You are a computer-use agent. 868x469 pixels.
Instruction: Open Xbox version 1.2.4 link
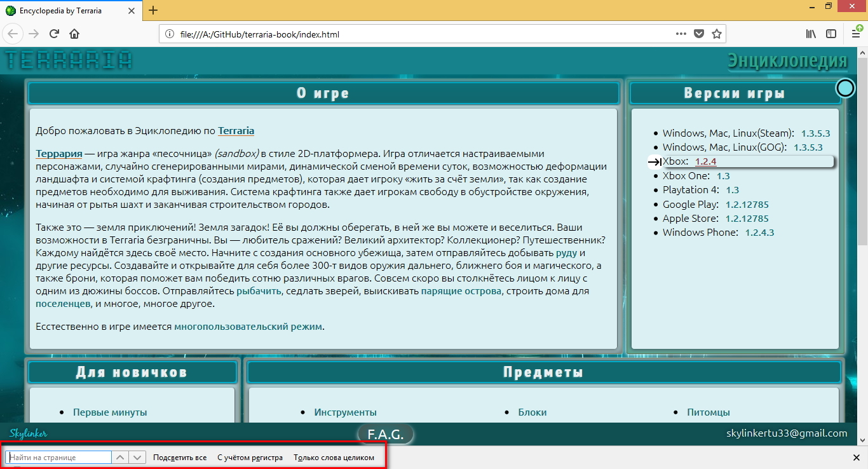coord(706,162)
